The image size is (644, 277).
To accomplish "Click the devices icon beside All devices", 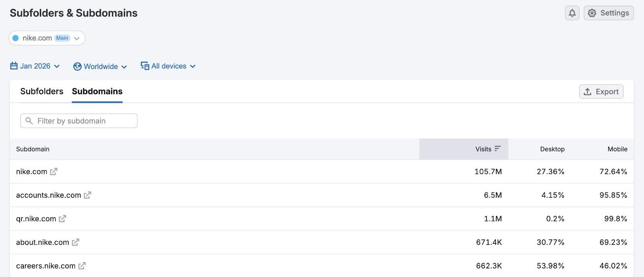I will tap(144, 66).
